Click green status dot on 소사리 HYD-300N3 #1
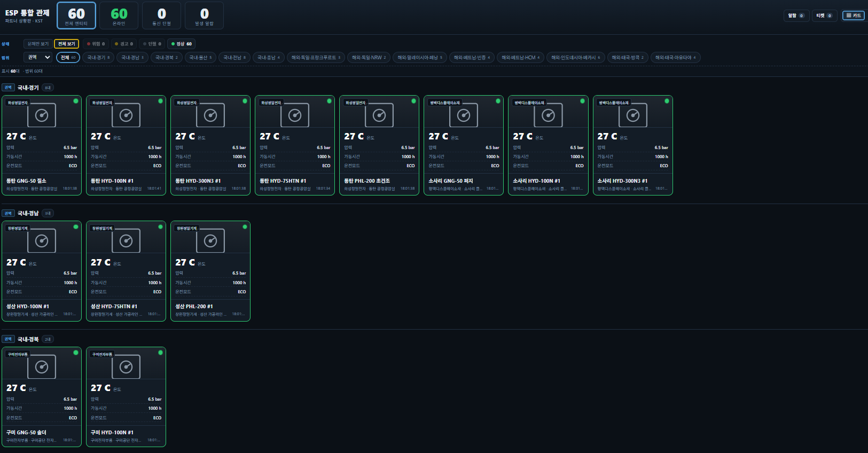 (667, 101)
